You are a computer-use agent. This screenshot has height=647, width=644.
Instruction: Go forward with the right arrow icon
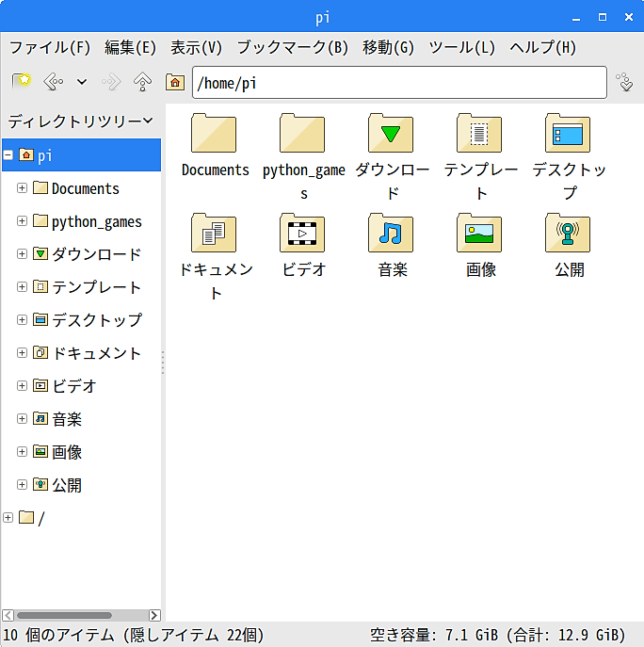coord(111,82)
